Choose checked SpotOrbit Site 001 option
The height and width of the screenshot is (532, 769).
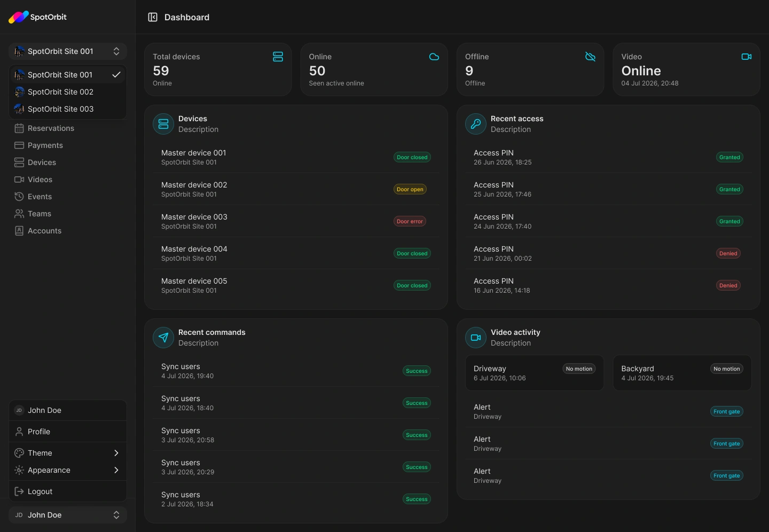68,75
